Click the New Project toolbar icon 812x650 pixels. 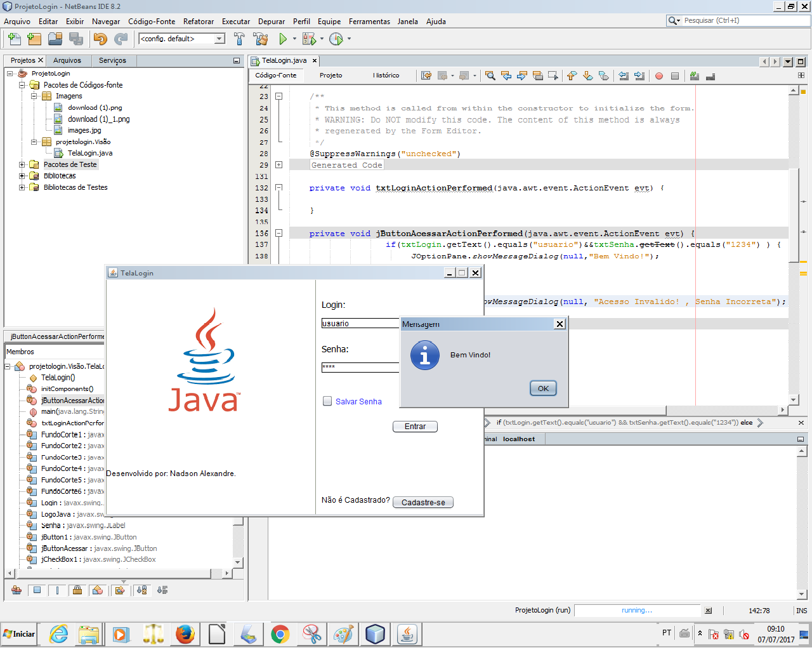pos(34,39)
